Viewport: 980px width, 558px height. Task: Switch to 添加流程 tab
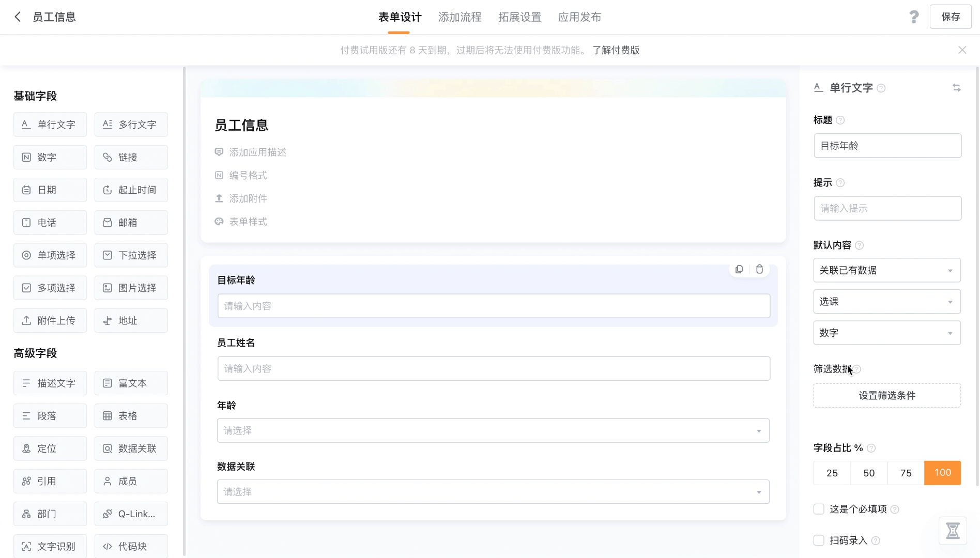(x=460, y=17)
